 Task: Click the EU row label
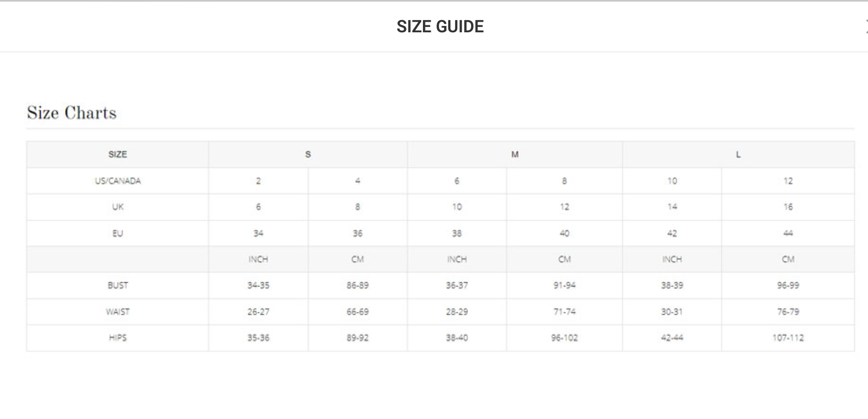pyautogui.click(x=117, y=233)
